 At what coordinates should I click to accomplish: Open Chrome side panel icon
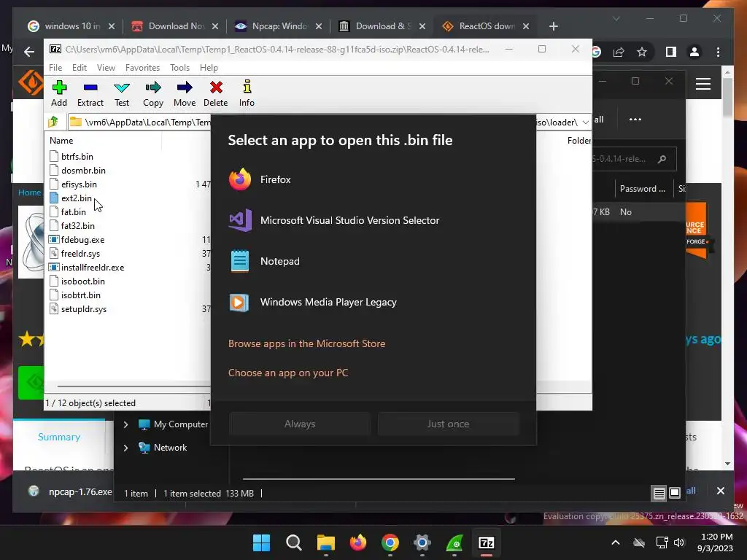[x=671, y=52]
